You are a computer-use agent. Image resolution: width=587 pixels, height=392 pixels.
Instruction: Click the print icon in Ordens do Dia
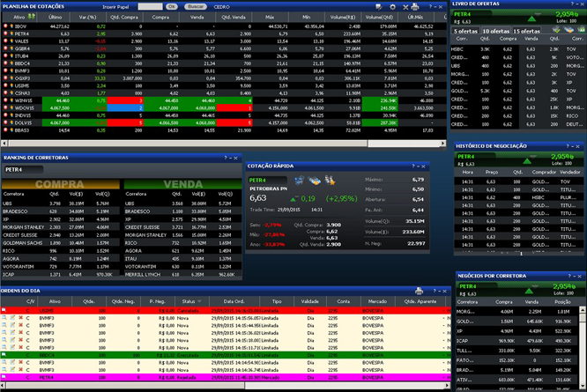click(x=419, y=291)
